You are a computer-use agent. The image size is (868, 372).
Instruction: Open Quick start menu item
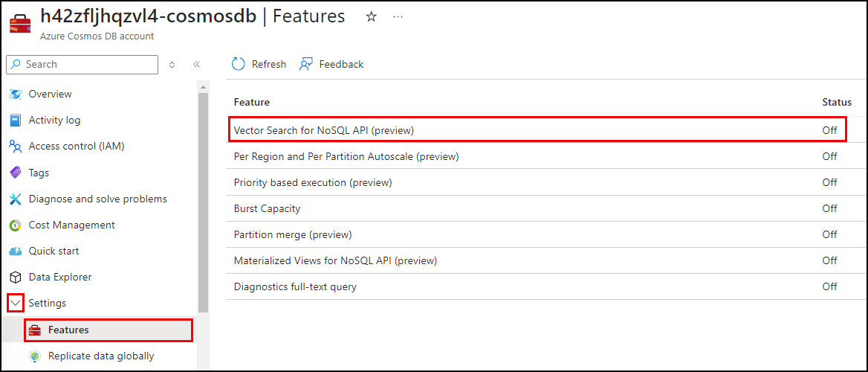[x=54, y=251]
